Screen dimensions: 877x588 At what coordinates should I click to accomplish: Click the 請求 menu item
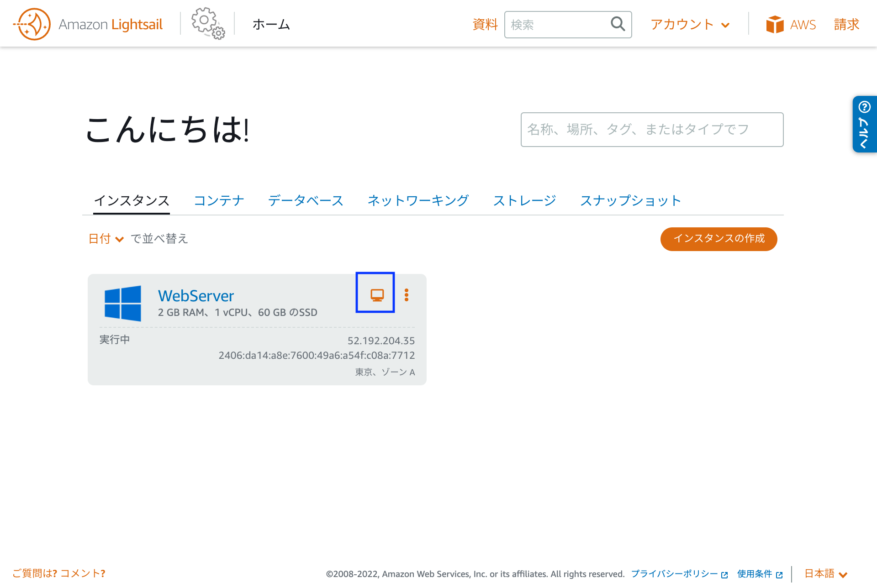click(x=846, y=24)
